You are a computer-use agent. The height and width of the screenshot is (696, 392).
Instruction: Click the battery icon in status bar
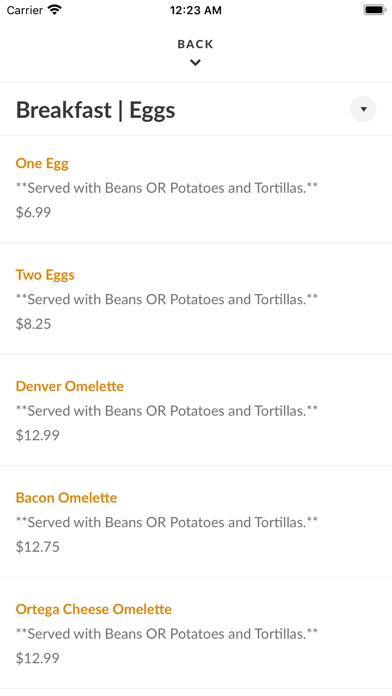pyautogui.click(x=375, y=10)
